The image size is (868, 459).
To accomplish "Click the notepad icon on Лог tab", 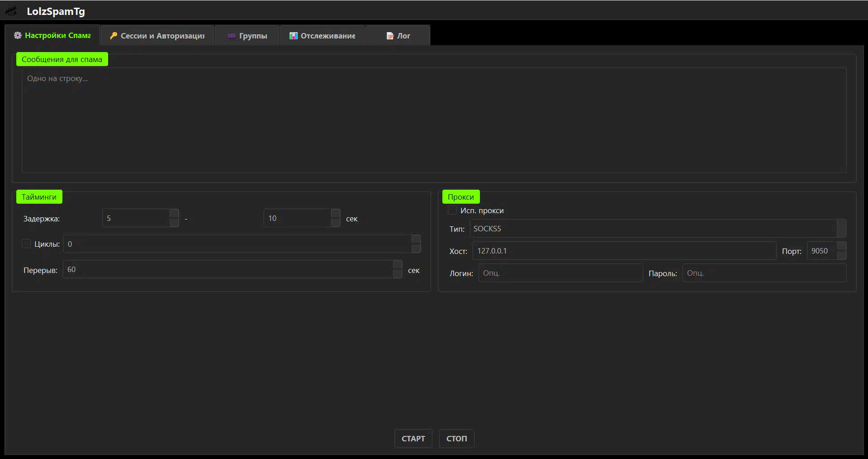I will (390, 36).
